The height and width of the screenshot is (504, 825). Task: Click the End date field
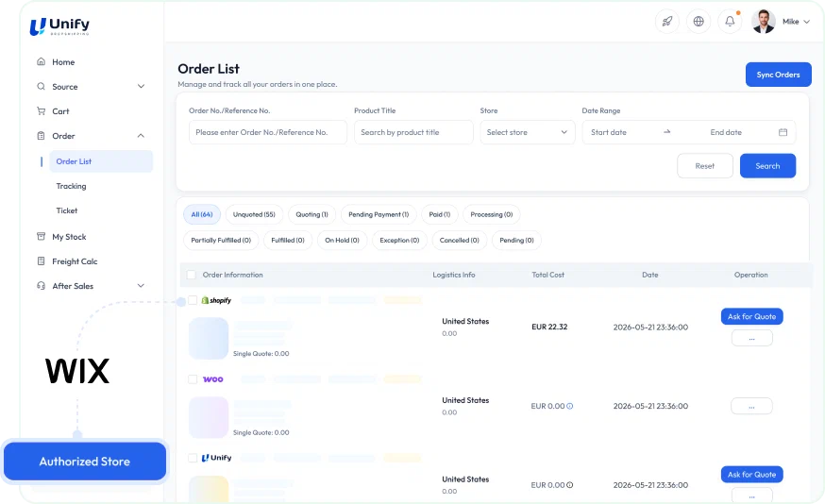(x=726, y=132)
